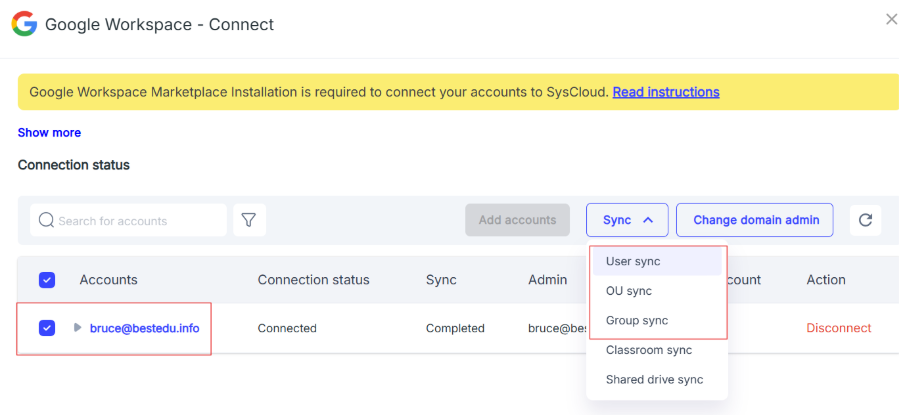Uncheck the bruce@bestedu.info account checkbox
The width and height of the screenshot is (900, 415).
pos(47,328)
